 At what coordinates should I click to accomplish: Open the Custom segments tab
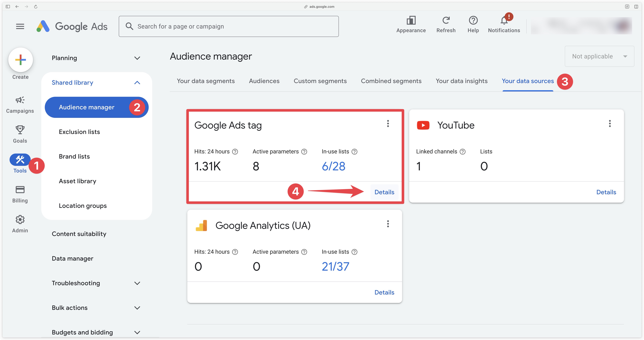[320, 81]
